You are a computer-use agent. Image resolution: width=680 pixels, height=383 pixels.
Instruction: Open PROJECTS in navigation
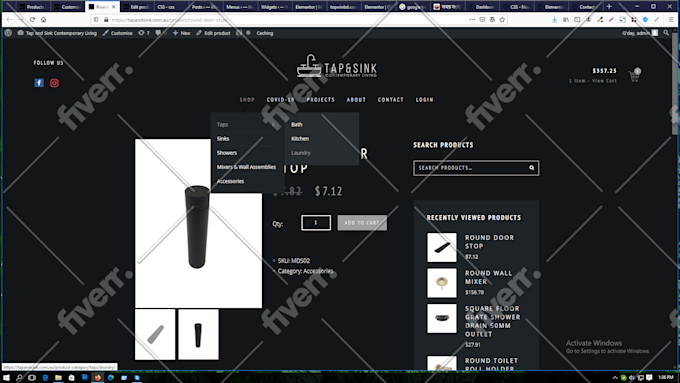(320, 100)
